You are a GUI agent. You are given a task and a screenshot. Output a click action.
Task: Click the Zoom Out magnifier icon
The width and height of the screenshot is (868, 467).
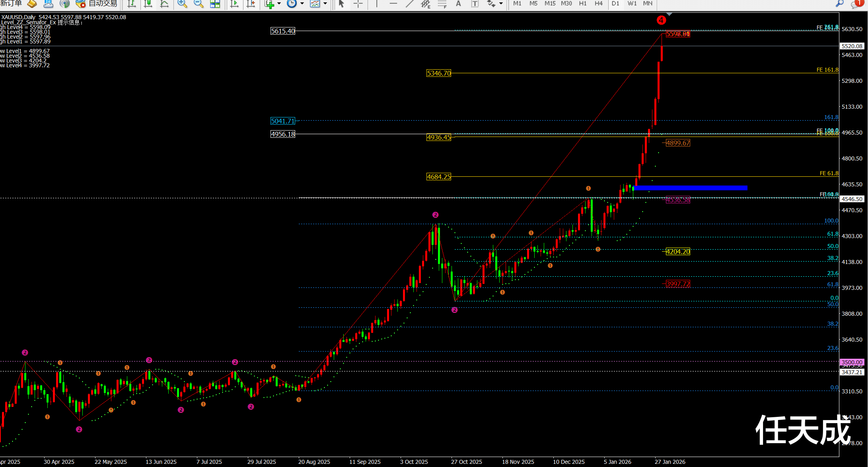[198, 4]
